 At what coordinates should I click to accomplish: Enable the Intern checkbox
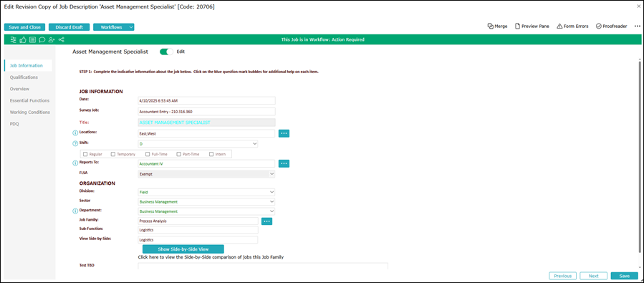coord(211,155)
